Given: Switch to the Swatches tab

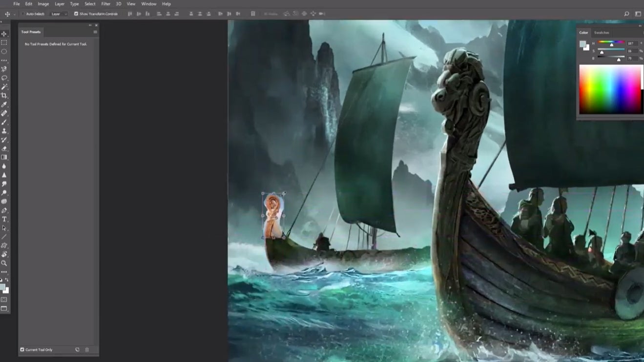Looking at the screenshot, I should point(601,33).
